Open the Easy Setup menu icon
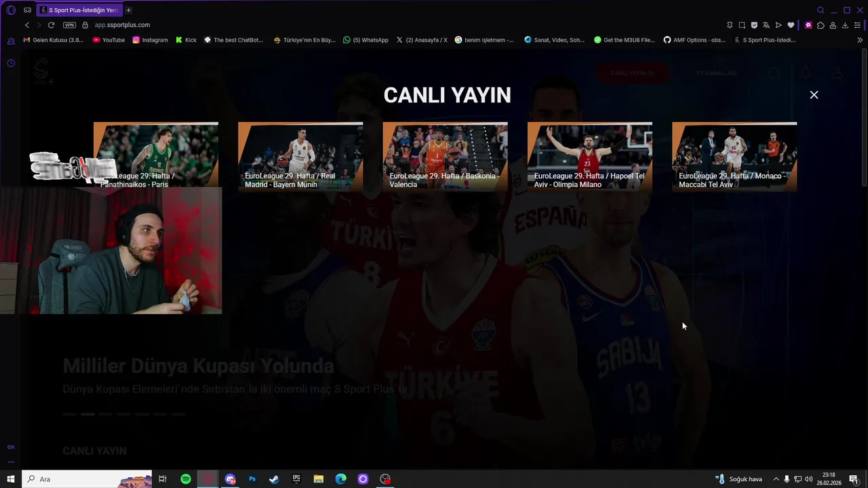This screenshot has height=488, width=868. (857, 25)
